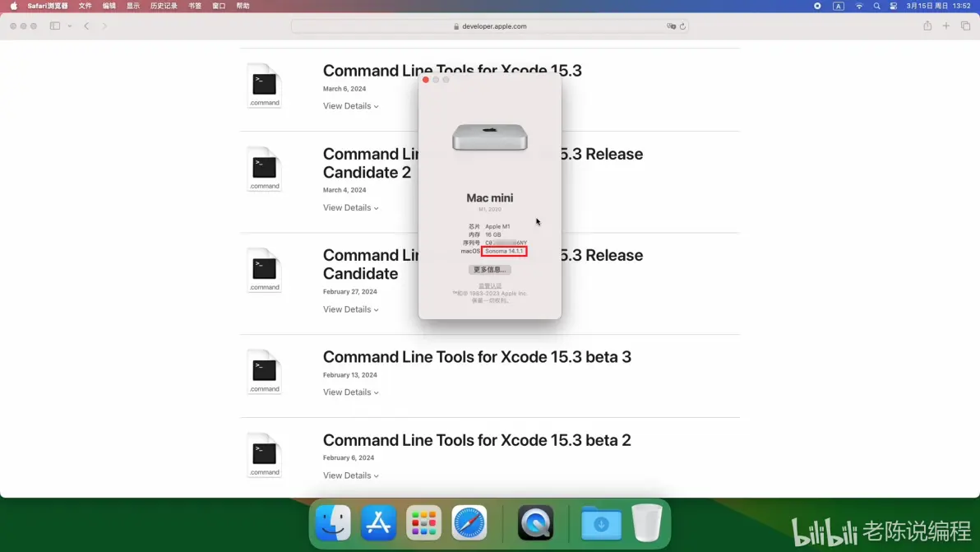Open the 书签 menu
Screen dimensions: 980x552
(x=195, y=7)
